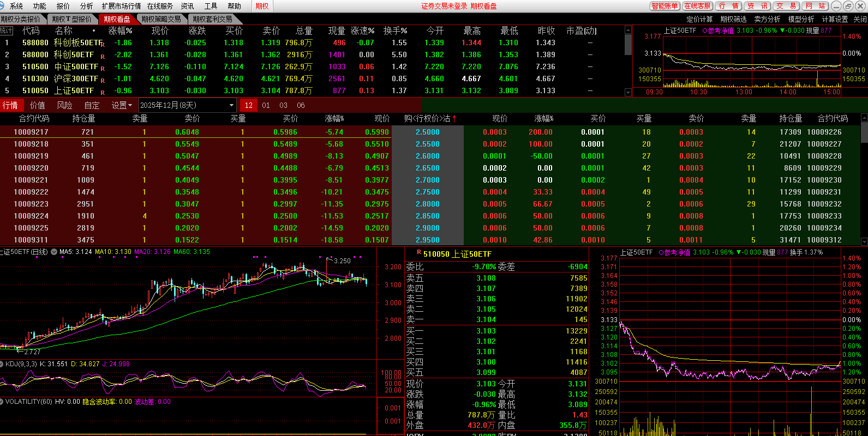This screenshot has width=868, height=436.
Task: Select the 06 expiry month option
Action: pyautogui.click(x=301, y=105)
